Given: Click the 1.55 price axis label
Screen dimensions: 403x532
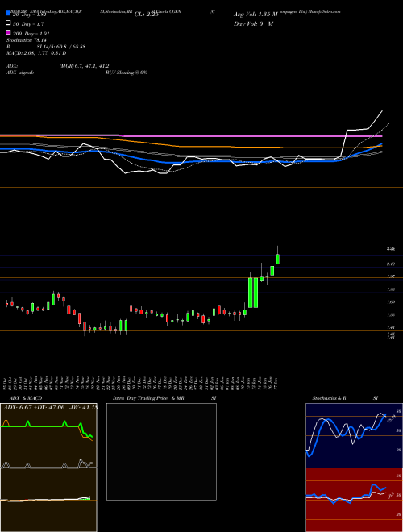Looking at the screenshot, I should coord(391,315).
